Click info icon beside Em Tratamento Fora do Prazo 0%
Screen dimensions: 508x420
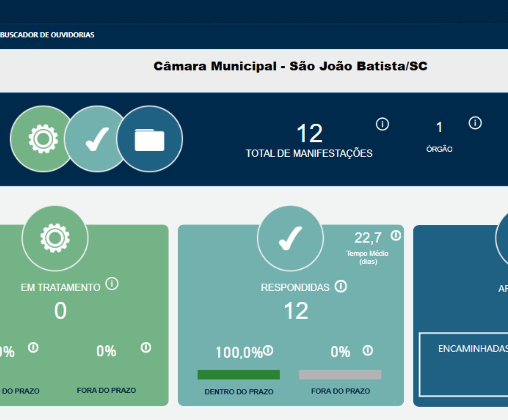tap(146, 348)
